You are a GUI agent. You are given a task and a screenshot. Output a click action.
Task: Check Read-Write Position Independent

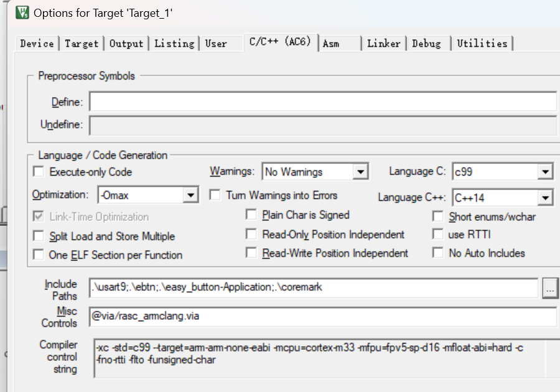pyautogui.click(x=251, y=253)
